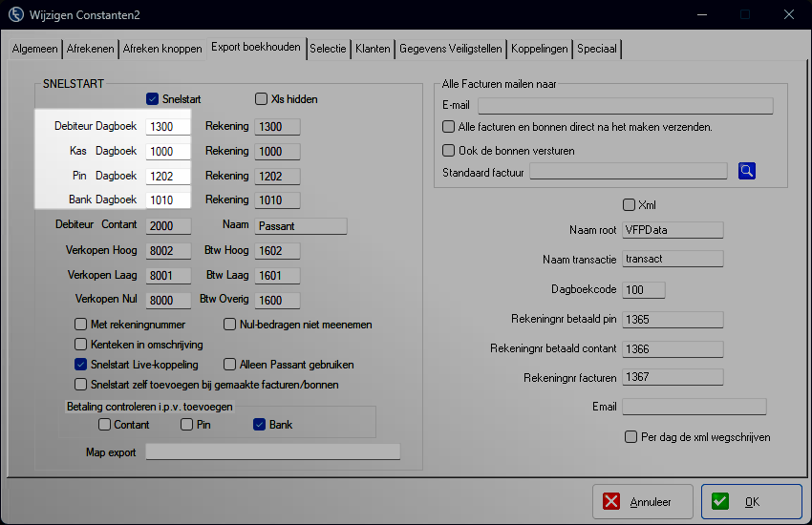Enable Ook de bonnen versturen
The width and height of the screenshot is (812, 525).
[x=449, y=151]
